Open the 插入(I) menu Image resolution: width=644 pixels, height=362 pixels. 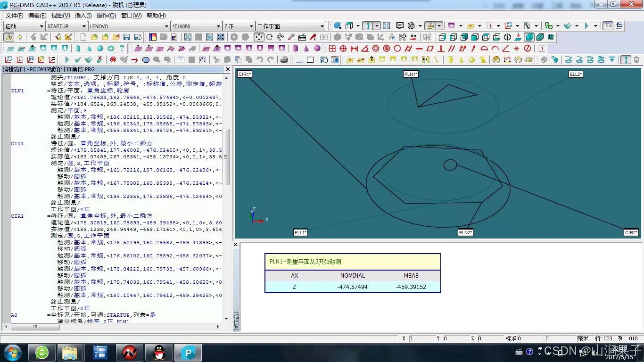tap(83, 16)
